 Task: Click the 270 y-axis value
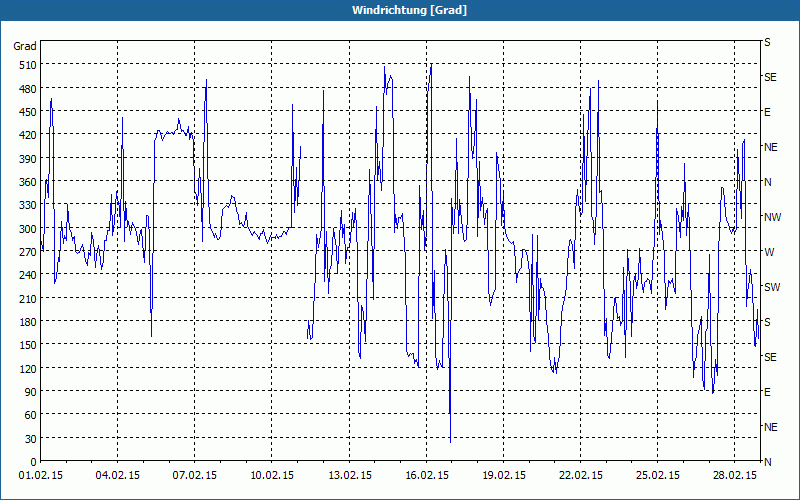pyautogui.click(x=28, y=252)
